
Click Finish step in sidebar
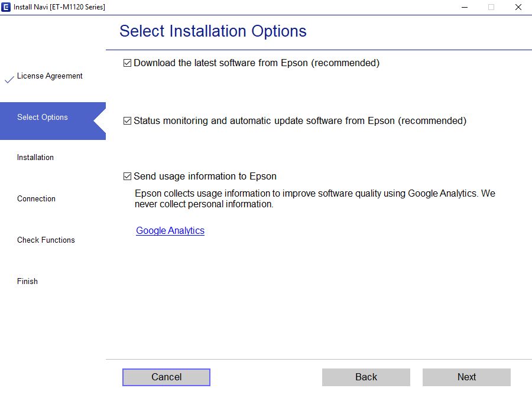[27, 282]
